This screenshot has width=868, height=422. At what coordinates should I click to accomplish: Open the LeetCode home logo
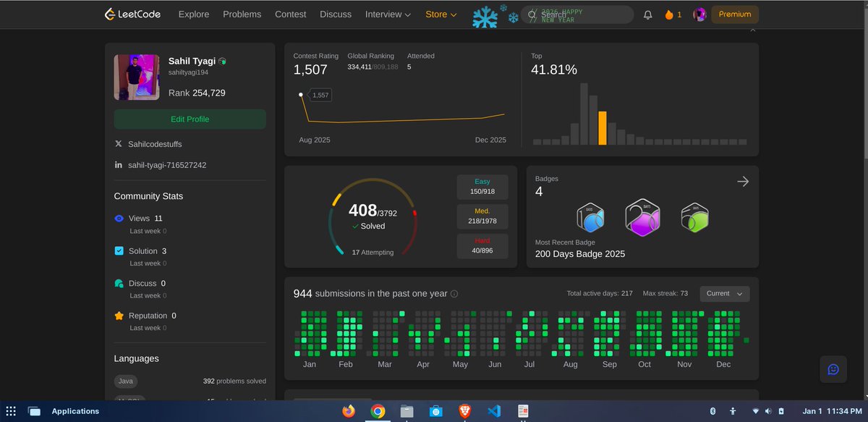(x=132, y=14)
